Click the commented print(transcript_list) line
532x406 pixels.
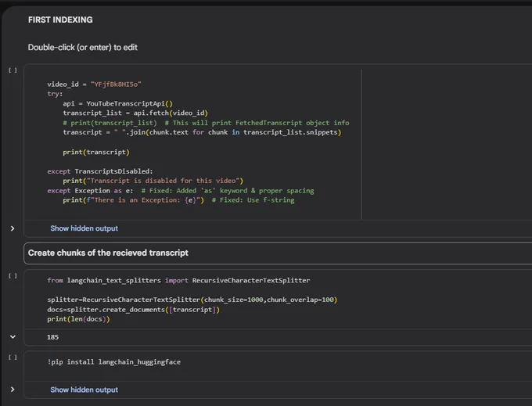[206, 123]
